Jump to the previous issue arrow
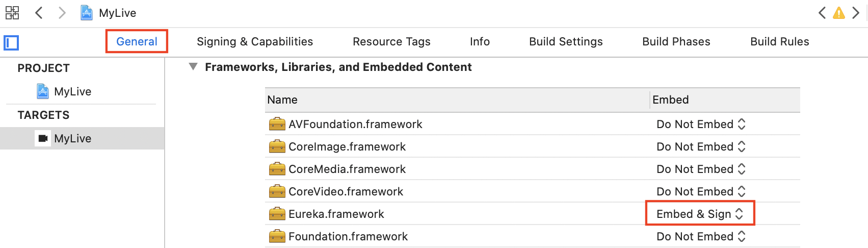 point(822,13)
